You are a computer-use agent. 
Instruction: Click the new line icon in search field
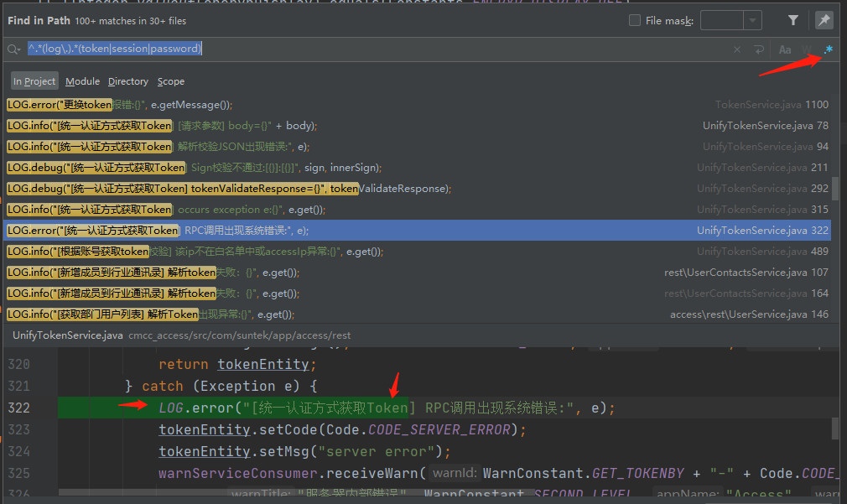coord(759,49)
